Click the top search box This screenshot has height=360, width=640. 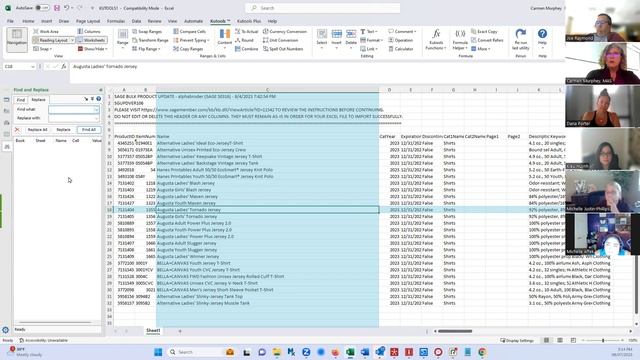322,8
